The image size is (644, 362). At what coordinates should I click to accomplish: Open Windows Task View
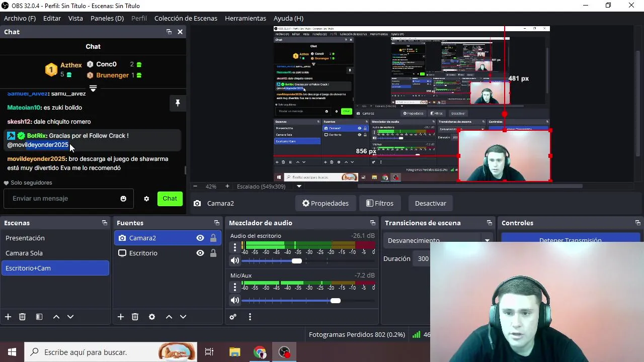click(209, 352)
